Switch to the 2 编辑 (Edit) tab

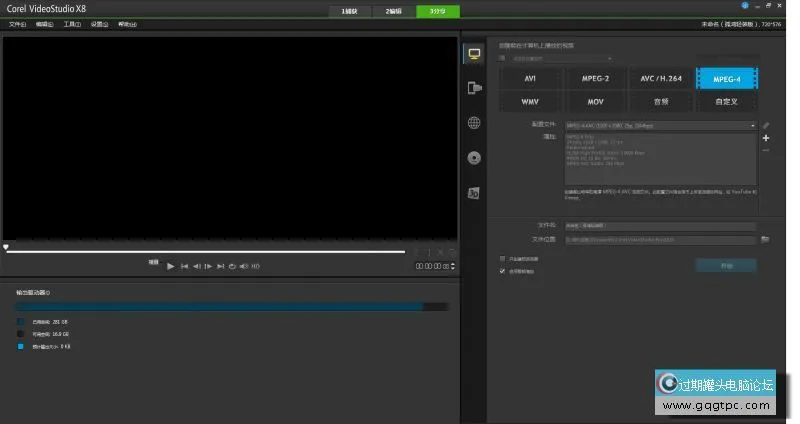click(x=394, y=11)
